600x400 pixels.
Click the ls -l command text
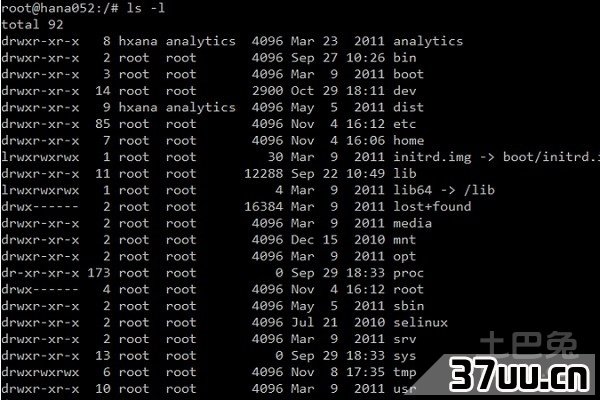pos(146,8)
